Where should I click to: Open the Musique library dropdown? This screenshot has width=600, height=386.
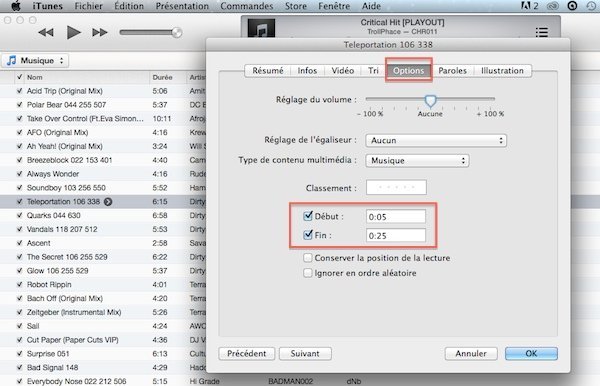[x=36, y=60]
